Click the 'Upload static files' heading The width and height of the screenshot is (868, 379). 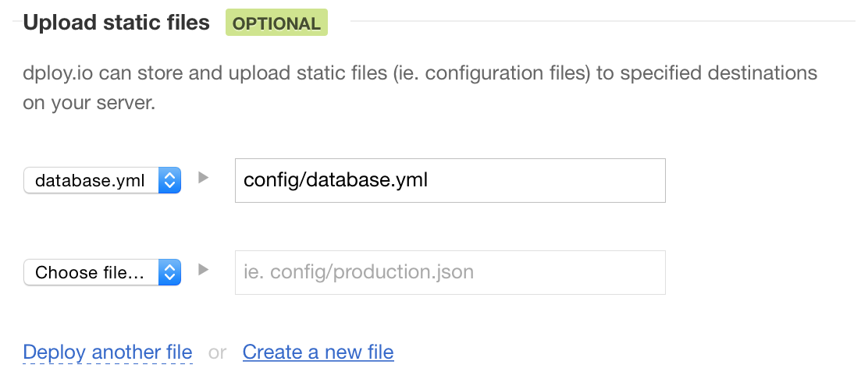[116, 23]
